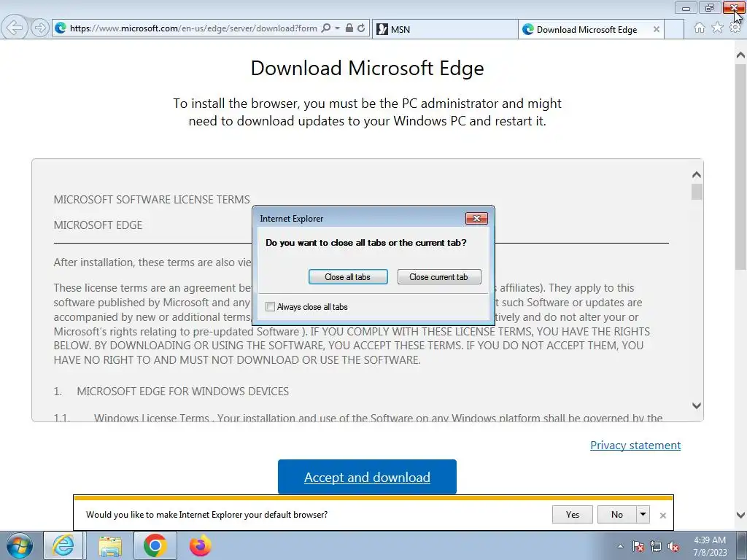The image size is (747, 560).
Task: Go forward with the browser Forward arrow
Action: (41, 28)
